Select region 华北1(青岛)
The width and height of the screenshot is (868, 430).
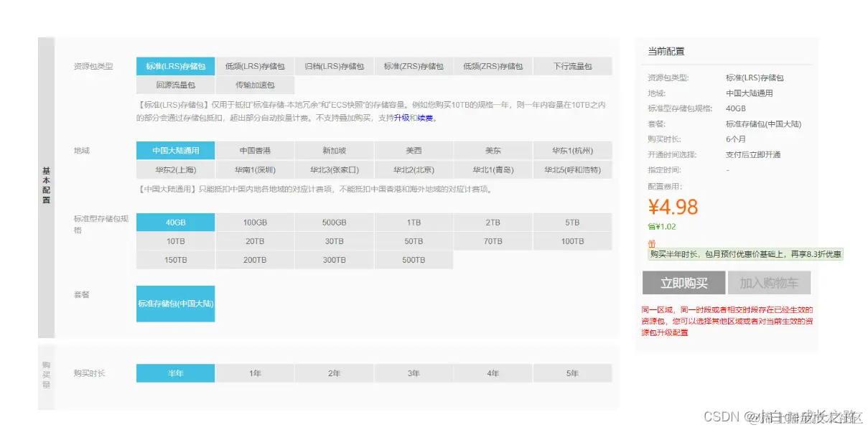[x=493, y=170]
